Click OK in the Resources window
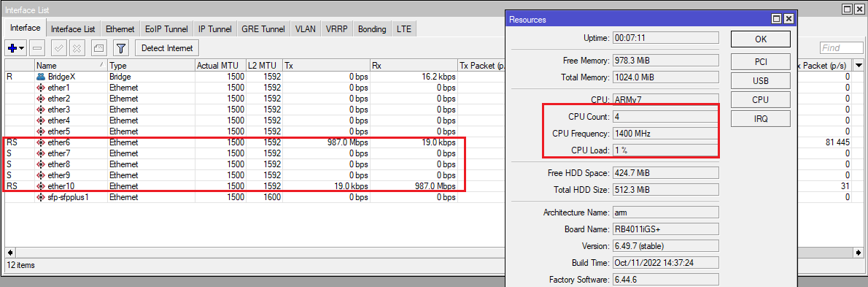This screenshot has height=287, width=868. [761, 40]
